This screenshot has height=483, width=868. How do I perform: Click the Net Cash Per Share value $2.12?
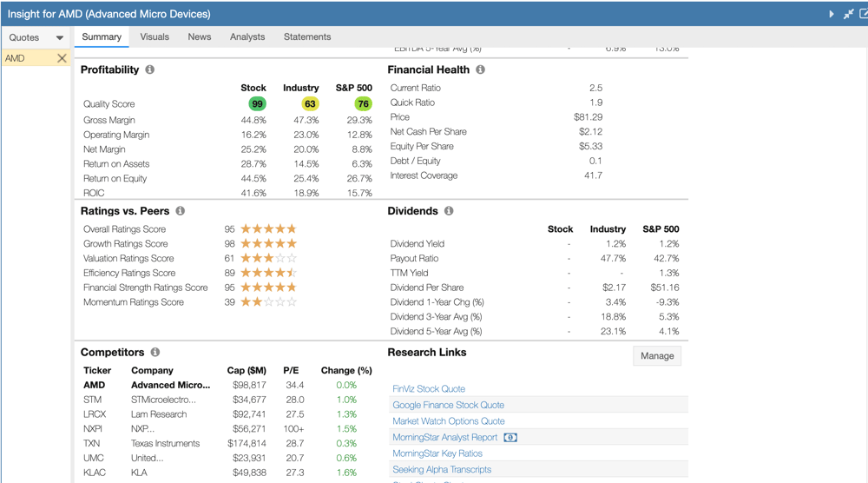tap(590, 132)
